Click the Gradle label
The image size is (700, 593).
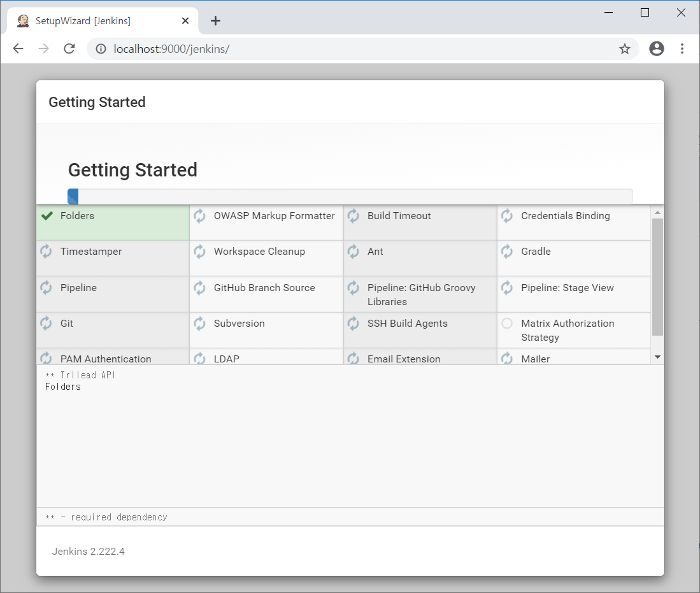[536, 252]
